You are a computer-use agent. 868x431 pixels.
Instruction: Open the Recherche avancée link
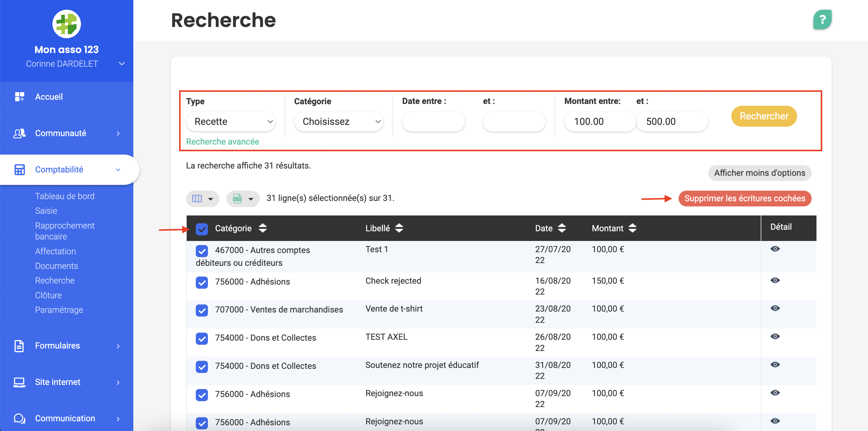222,142
